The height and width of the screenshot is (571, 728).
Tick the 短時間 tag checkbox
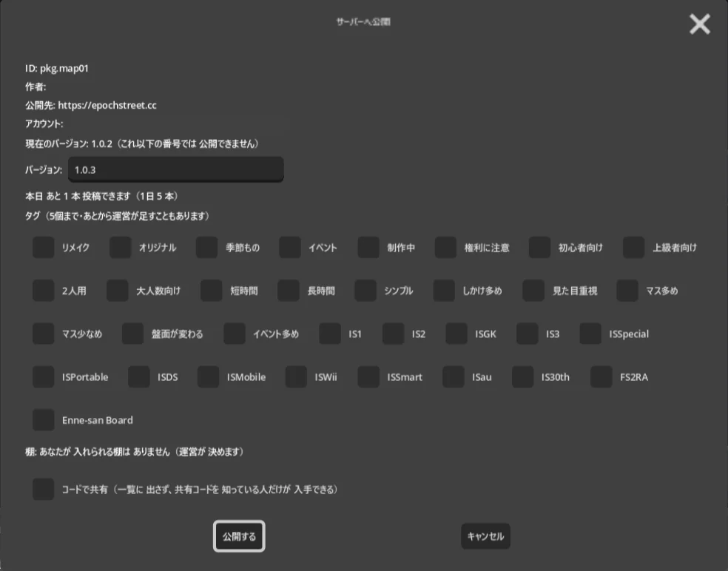pyautogui.click(x=212, y=291)
